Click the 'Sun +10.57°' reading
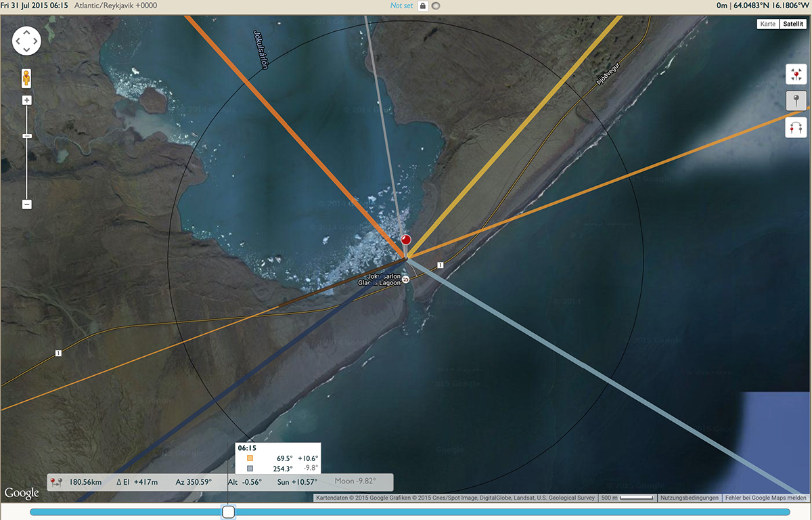The width and height of the screenshot is (812, 520). [x=297, y=482]
